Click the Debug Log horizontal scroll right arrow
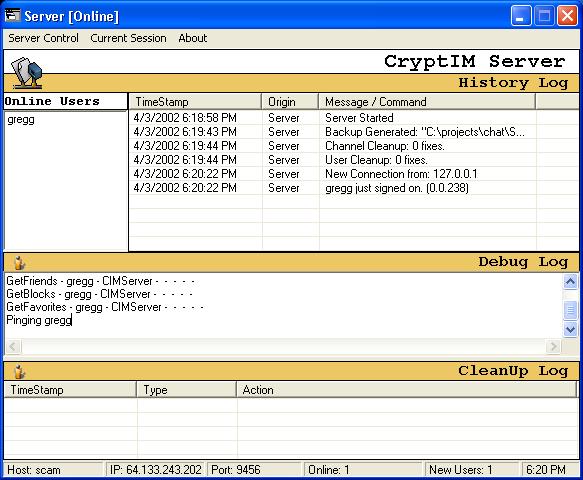The width and height of the screenshot is (583, 480). (x=553, y=346)
